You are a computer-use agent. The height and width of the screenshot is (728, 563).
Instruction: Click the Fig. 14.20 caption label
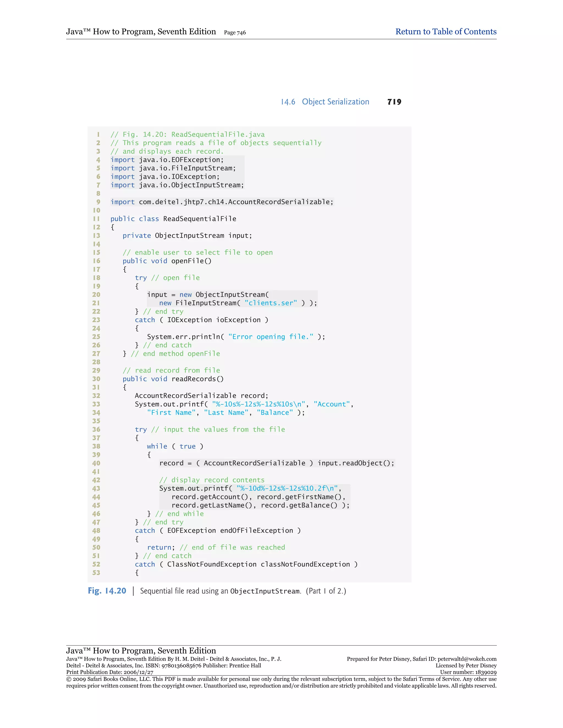tap(107, 591)
